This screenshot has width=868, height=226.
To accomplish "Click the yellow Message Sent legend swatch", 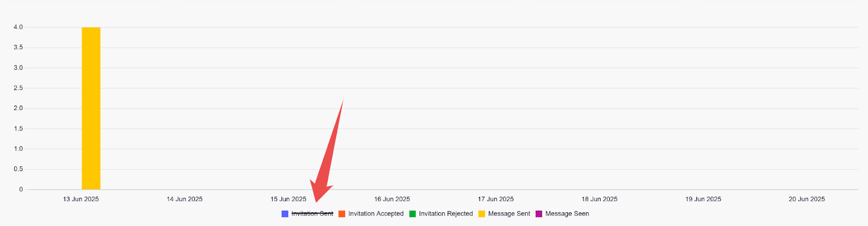I will 482,214.
